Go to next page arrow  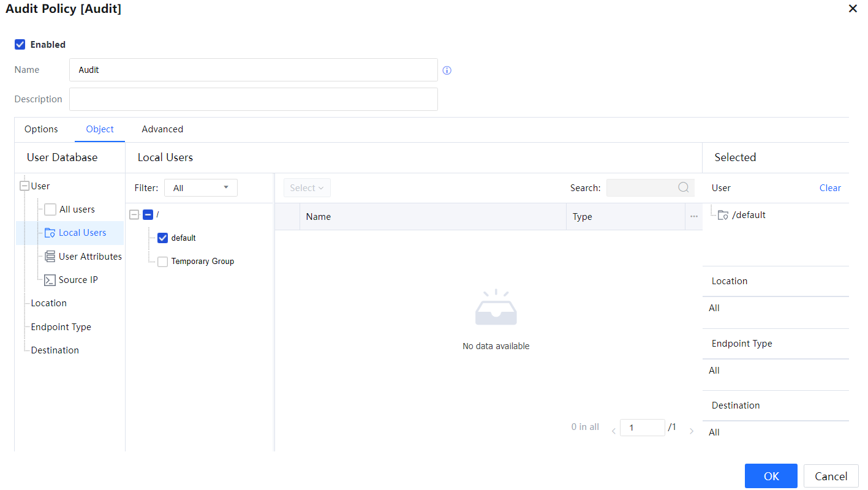click(692, 431)
